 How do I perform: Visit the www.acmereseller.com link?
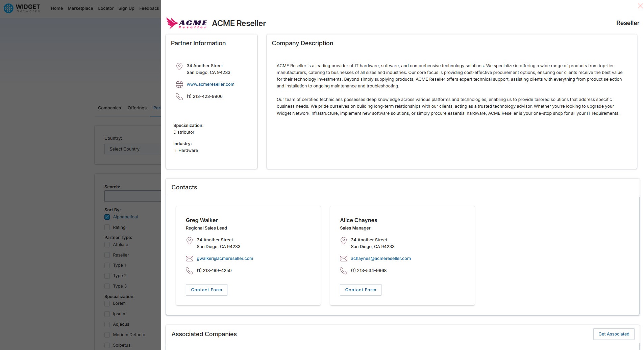click(210, 84)
